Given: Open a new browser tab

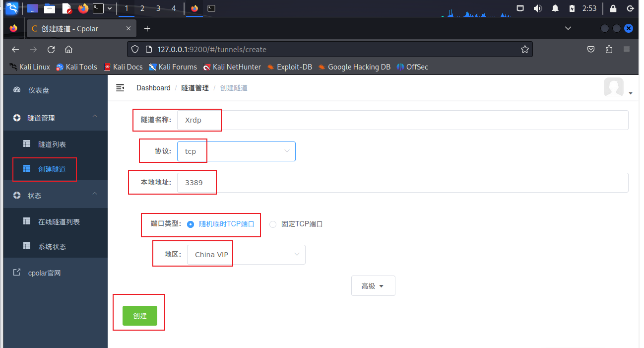Looking at the screenshot, I should (147, 29).
